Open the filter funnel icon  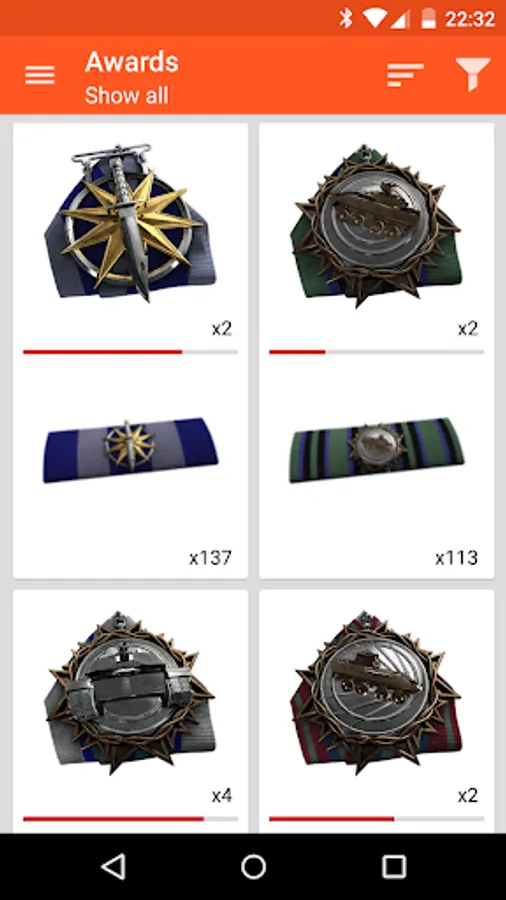(473, 74)
